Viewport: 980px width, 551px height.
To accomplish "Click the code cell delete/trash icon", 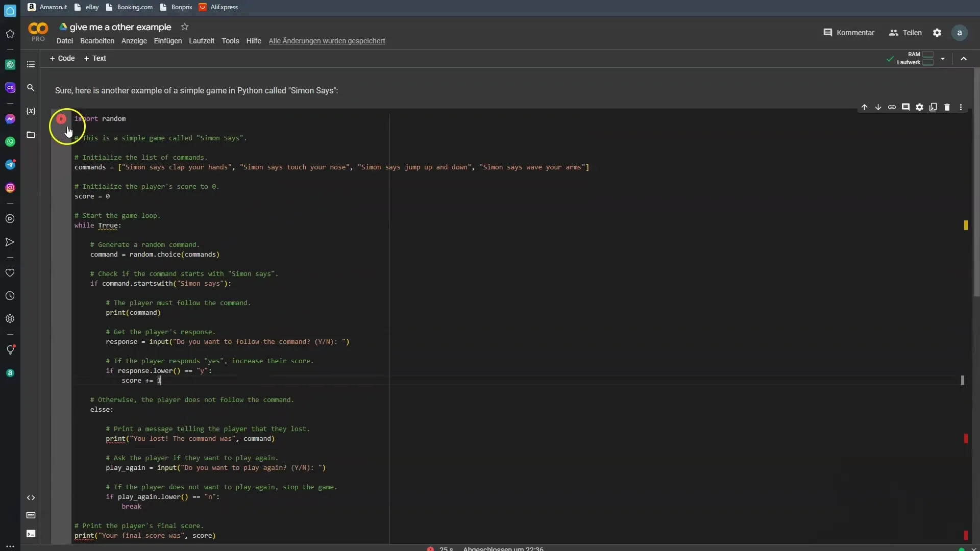I will pyautogui.click(x=947, y=107).
